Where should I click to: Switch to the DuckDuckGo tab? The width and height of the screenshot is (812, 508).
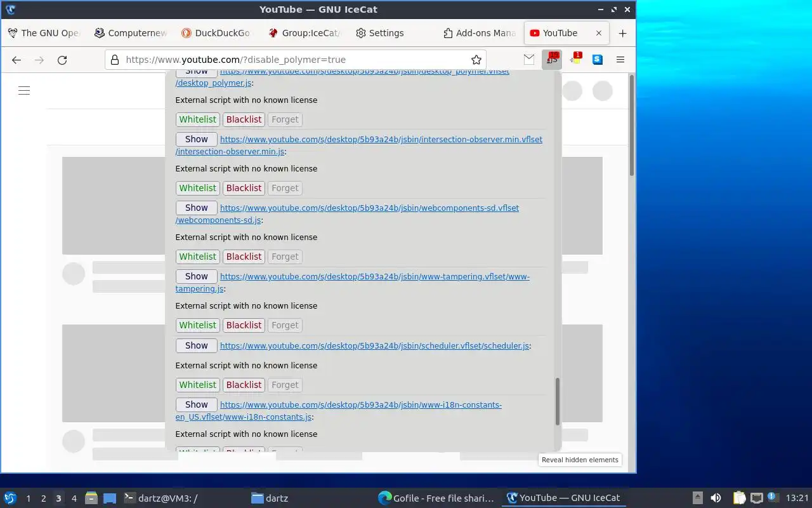coord(217,33)
